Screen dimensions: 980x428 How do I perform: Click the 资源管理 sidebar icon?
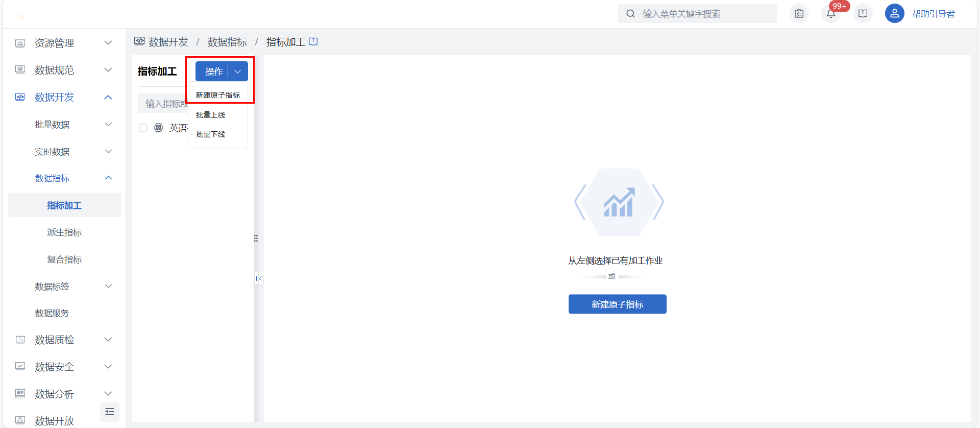[20, 43]
